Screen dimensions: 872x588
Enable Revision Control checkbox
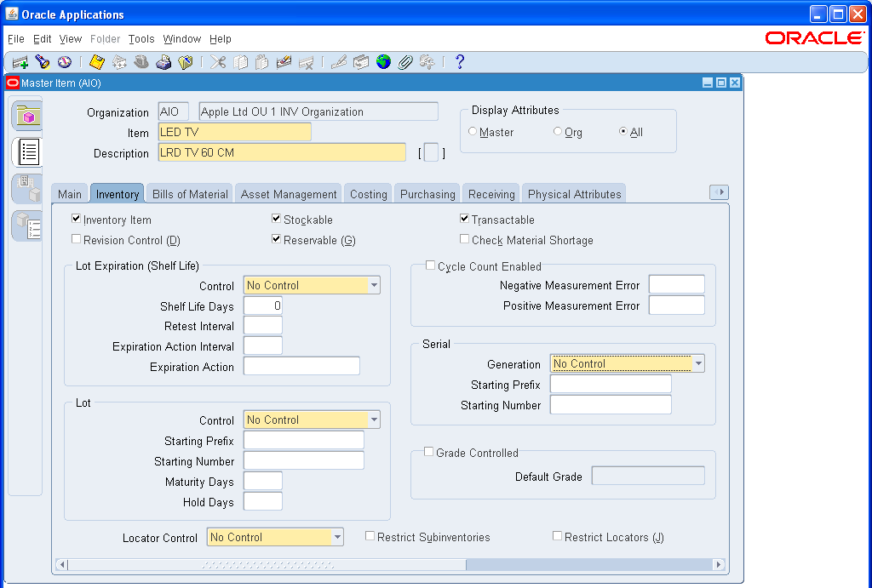click(x=76, y=241)
